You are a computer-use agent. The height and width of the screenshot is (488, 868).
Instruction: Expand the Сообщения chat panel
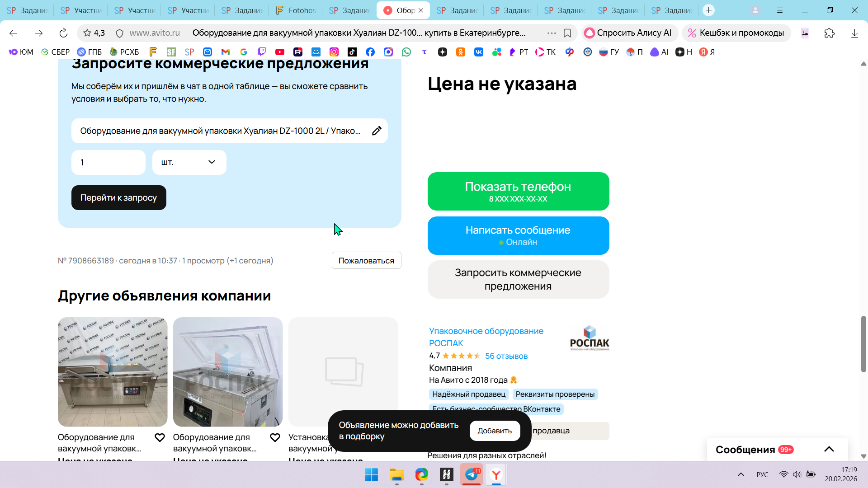coord(829,449)
